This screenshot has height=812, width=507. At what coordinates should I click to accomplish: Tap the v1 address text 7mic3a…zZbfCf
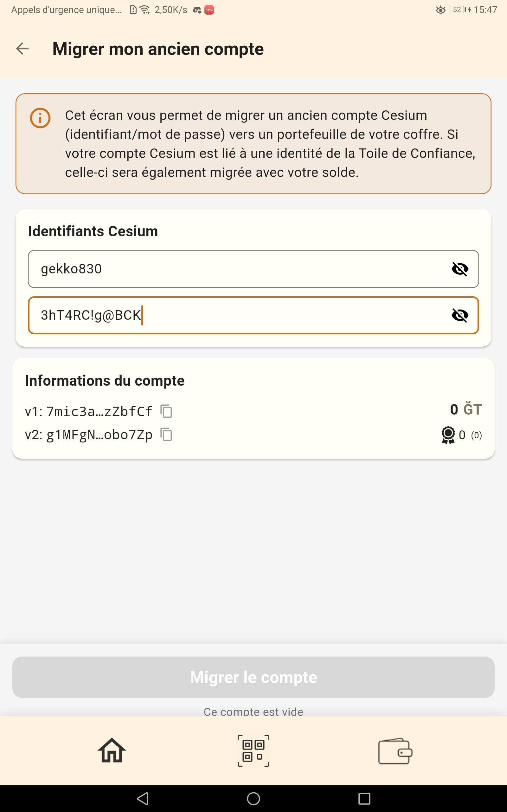pyautogui.click(x=99, y=412)
